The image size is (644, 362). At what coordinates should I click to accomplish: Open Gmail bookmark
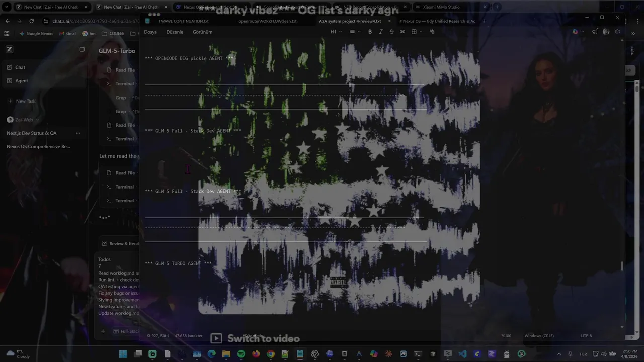click(67, 33)
